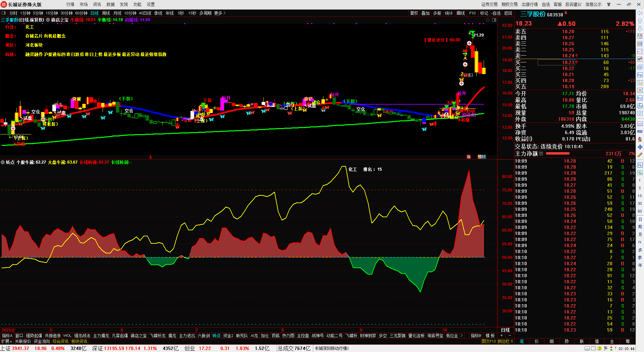Click the diamond icon above price chart
Viewport: 644px width, 352px height.
488,20
